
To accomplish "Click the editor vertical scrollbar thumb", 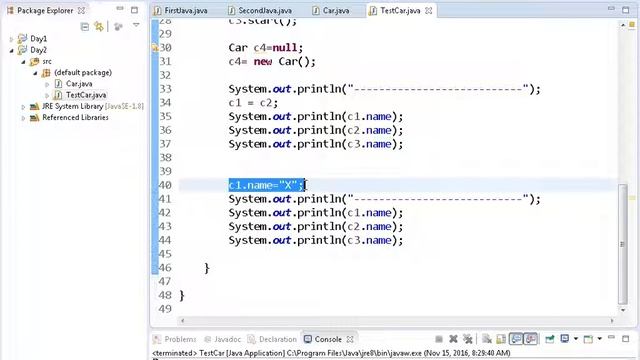I will pyautogui.click(x=622, y=244).
